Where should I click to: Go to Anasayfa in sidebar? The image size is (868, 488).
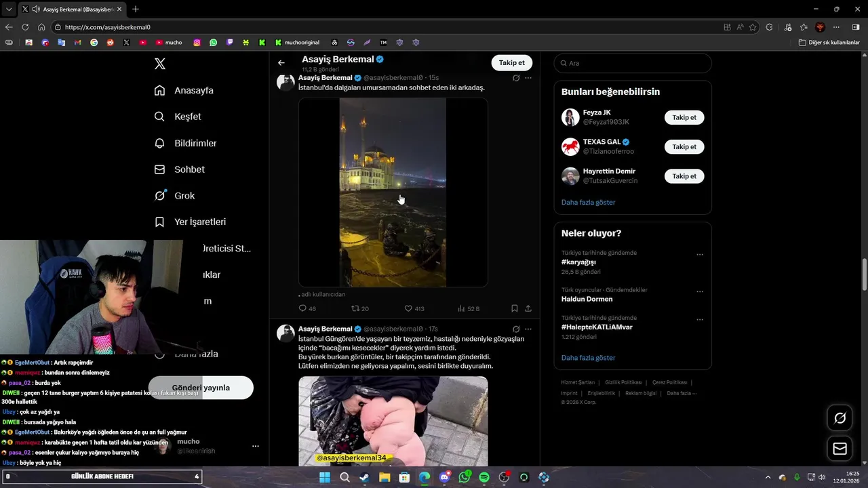184,90
